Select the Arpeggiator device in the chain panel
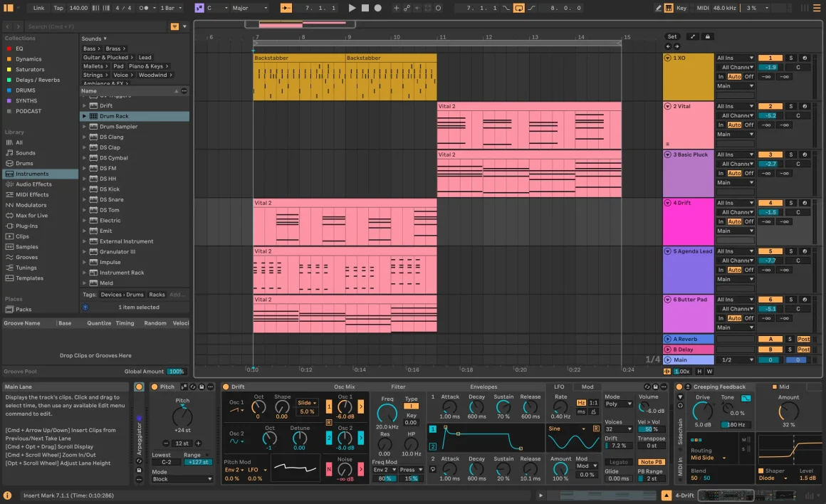This screenshot has height=504, width=826. (140, 431)
